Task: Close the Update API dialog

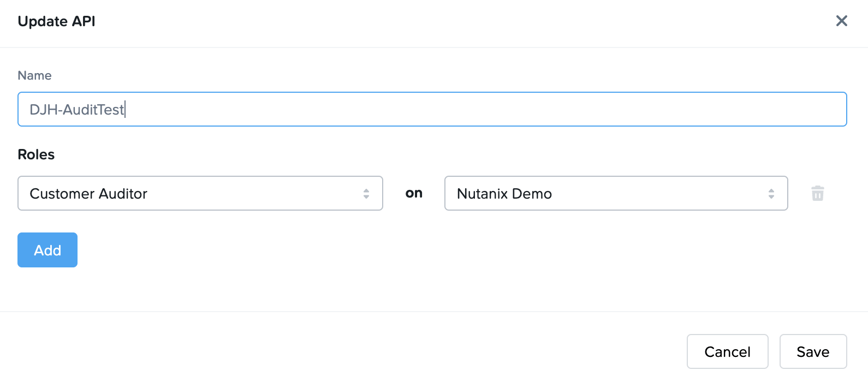Action: pyautogui.click(x=841, y=21)
